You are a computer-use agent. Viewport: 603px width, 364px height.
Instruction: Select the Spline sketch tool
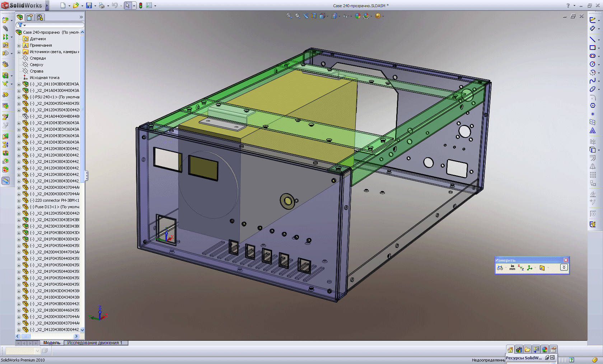coord(593,81)
